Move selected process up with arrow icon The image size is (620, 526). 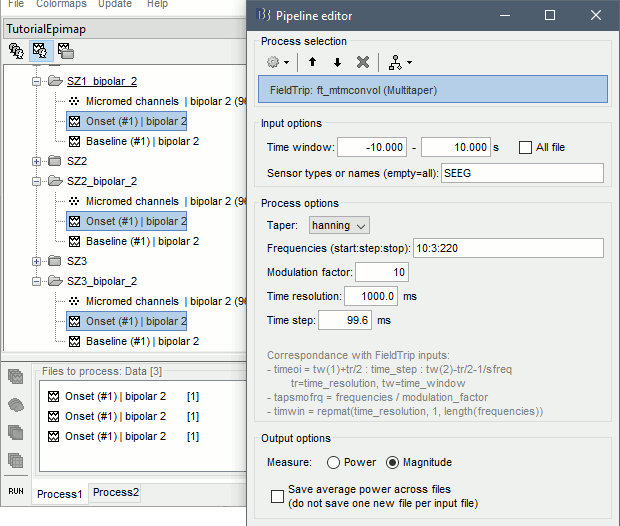pos(311,62)
